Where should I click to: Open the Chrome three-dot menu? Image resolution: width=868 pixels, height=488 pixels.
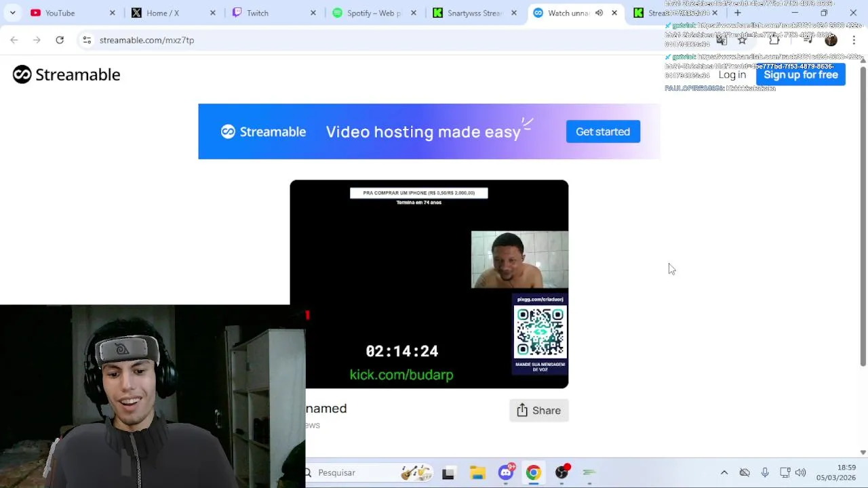pyautogui.click(x=854, y=40)
